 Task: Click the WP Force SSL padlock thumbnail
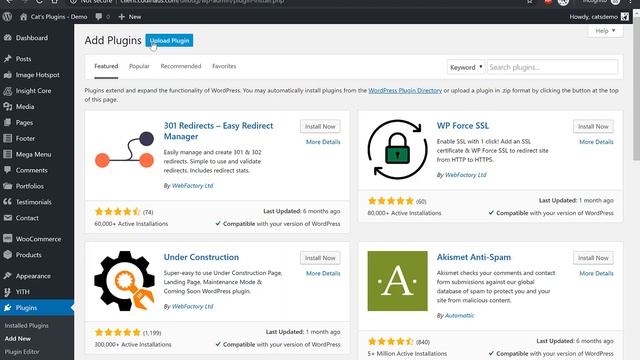click(398, 149)
